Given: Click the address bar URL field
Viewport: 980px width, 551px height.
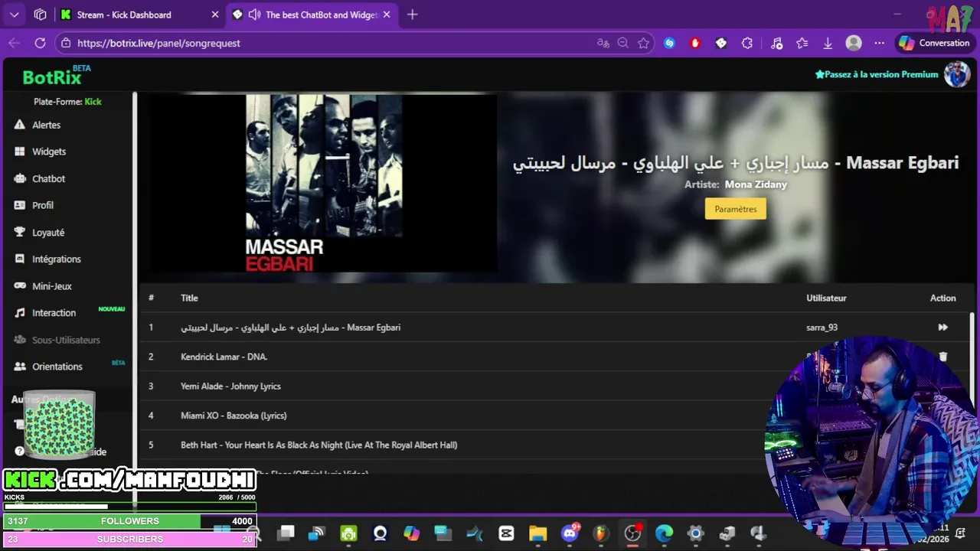Looking at the screenshot, I should (329, 43).
